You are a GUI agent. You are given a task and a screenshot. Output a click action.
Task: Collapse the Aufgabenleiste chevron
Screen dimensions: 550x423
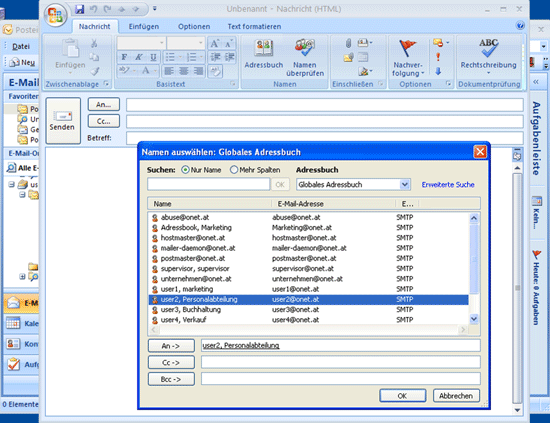[x=536, y=81]
